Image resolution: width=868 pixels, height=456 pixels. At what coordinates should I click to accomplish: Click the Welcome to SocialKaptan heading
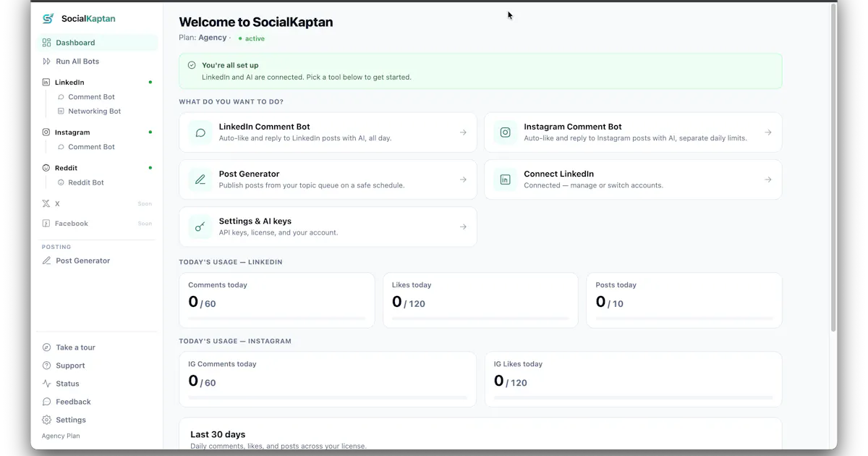[256, 22]
